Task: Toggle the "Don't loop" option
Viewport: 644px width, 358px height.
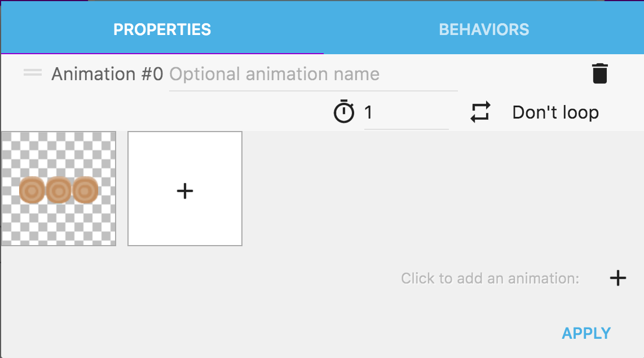Action: pos(555,112)
